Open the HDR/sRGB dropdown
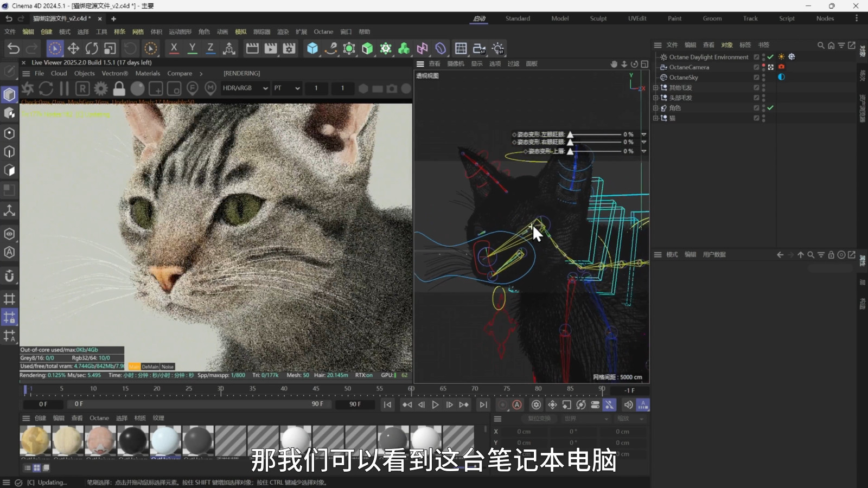The width and height of the screenshot is (868, 488). tap(245, 88)
